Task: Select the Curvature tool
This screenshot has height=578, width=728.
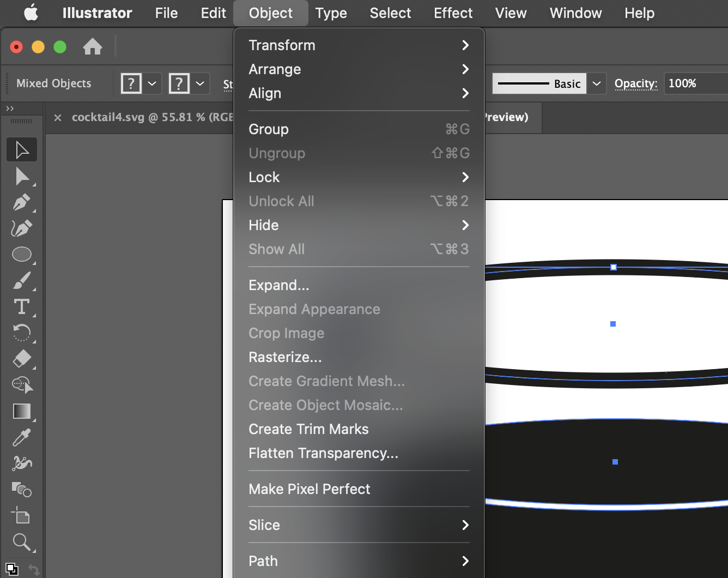Action: tap(22, 228)
